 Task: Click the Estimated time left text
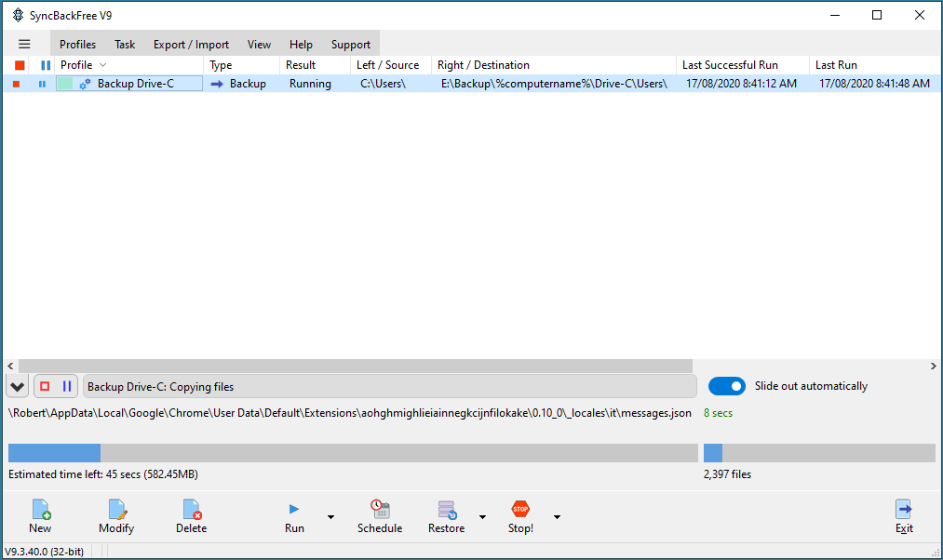(x=102, y=474)
